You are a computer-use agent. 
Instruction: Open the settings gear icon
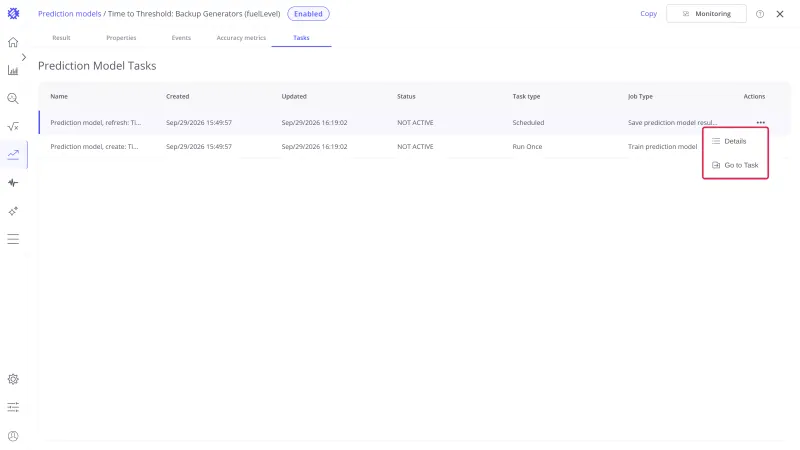click(13, 379)
